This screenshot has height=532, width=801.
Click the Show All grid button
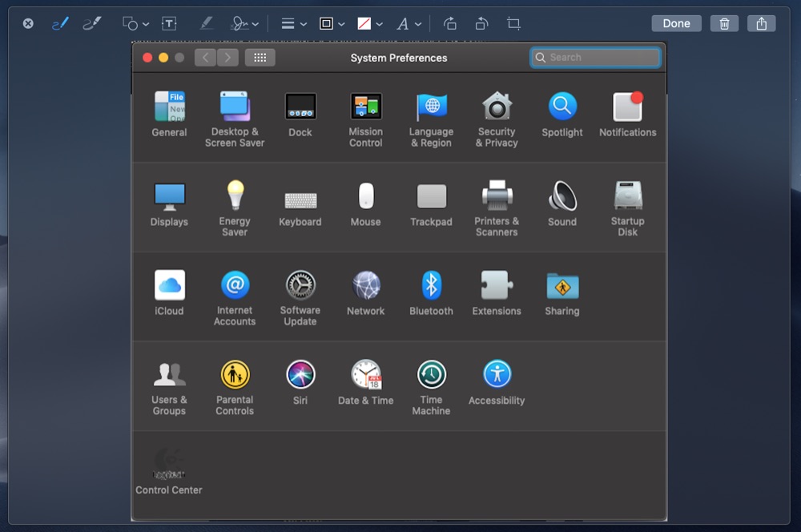[260, 57]
